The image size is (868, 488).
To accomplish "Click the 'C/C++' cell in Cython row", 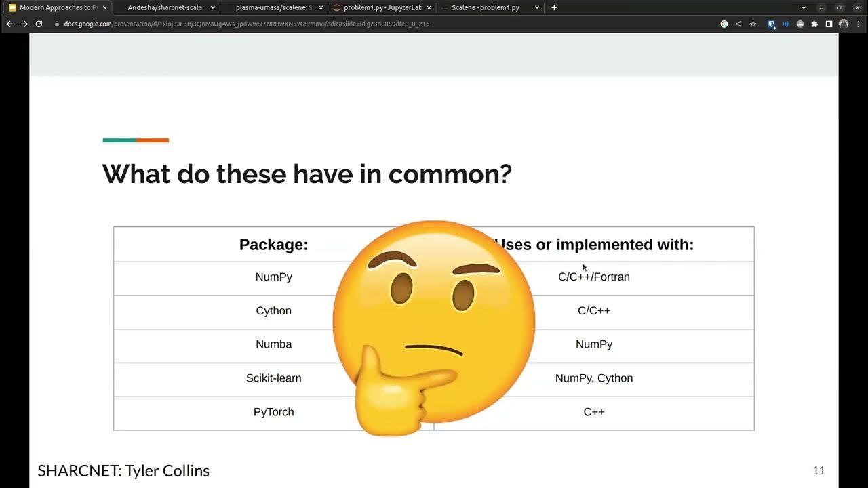I will [594, 311].
